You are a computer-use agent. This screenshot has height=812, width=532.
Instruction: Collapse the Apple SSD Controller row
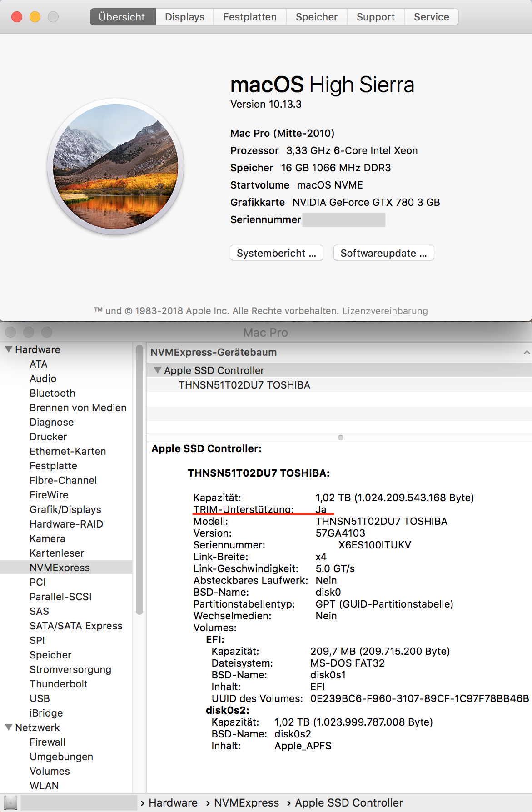coord(158,370)
